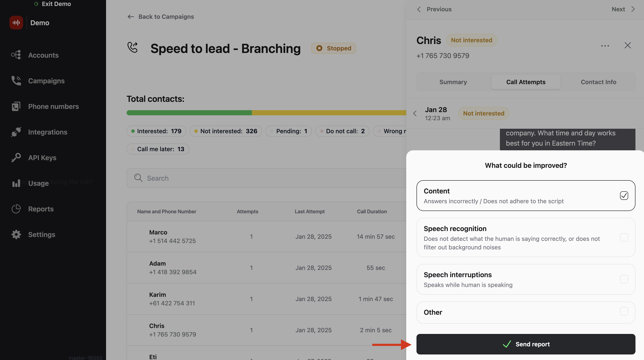Viewport: 644px width, 360px height.
Task: Switch to the Contact Info tab
Action: coord(598,82)
